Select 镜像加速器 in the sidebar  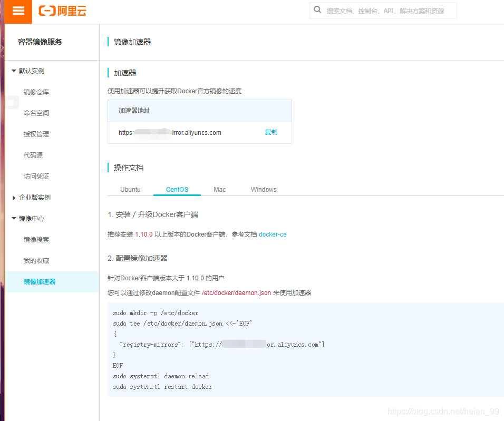(52, 282)
